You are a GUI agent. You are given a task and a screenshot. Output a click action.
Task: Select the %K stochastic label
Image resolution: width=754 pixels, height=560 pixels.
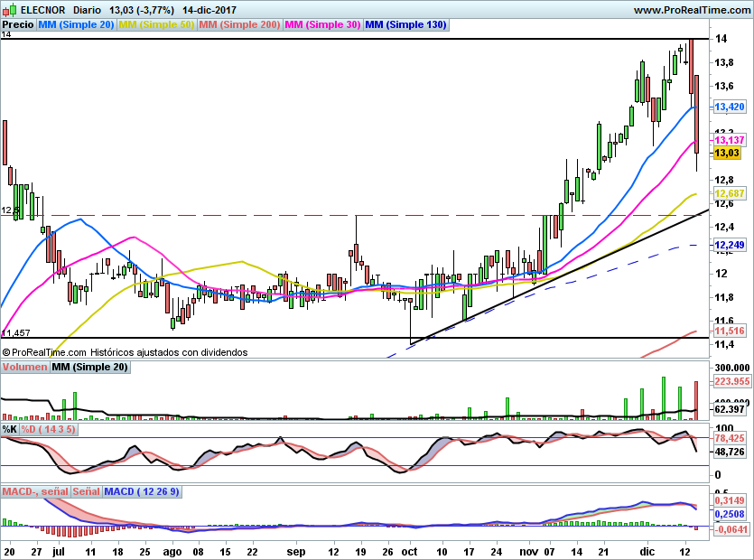tap(10, 429)
